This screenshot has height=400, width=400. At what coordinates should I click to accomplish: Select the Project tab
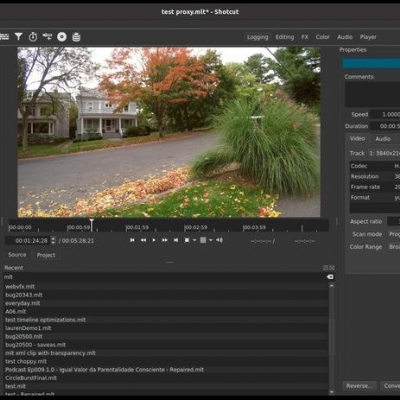46,255
